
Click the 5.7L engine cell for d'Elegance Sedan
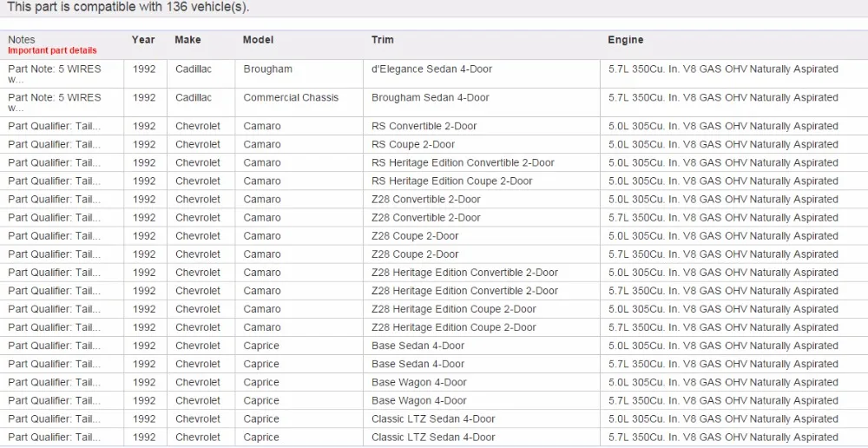click(724, 69)
